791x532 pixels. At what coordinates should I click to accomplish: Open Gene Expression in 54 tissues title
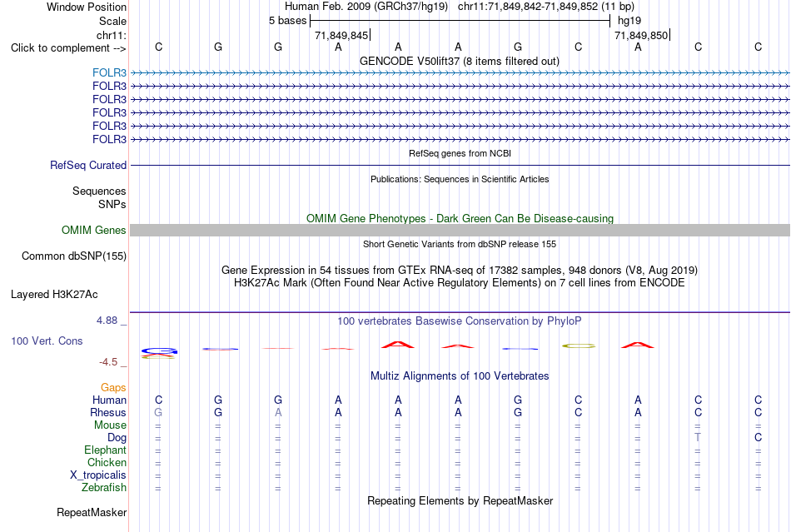click(x=460, y=271)
